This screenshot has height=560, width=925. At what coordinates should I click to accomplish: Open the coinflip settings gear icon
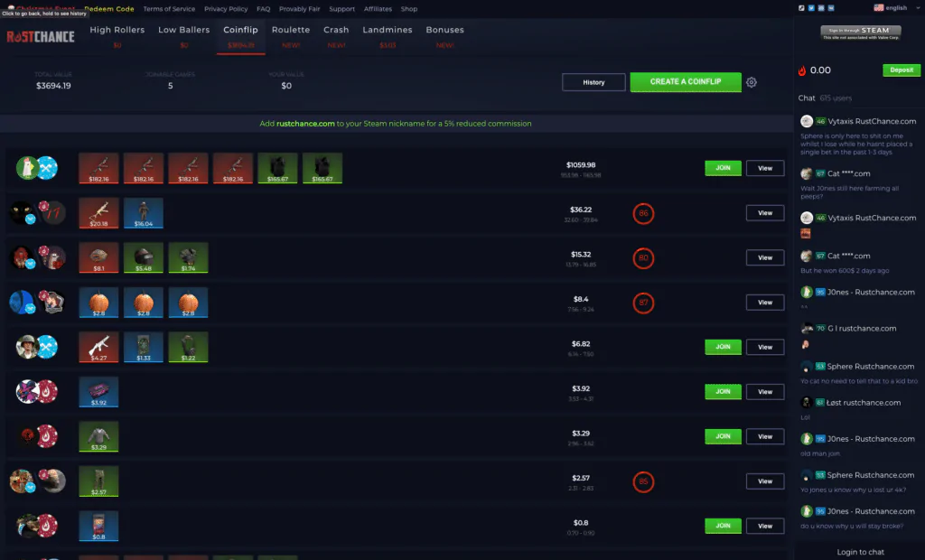[x=751, y=82]
